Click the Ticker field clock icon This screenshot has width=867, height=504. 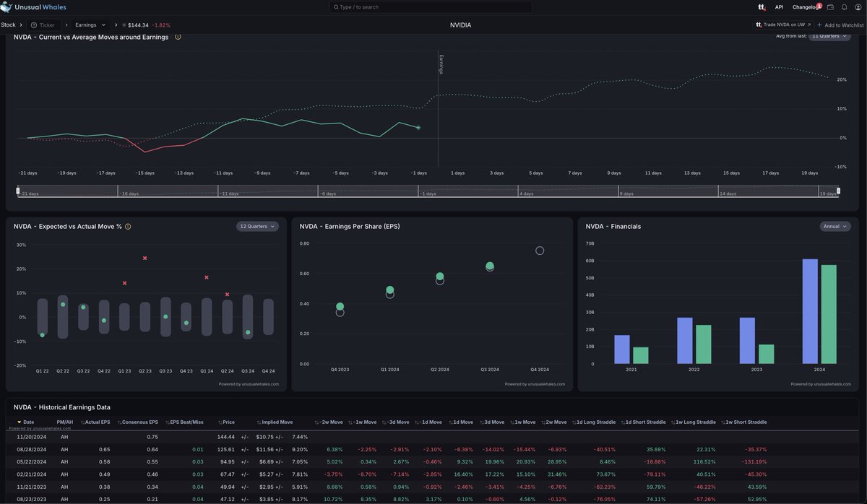click(x=34, y=25)
